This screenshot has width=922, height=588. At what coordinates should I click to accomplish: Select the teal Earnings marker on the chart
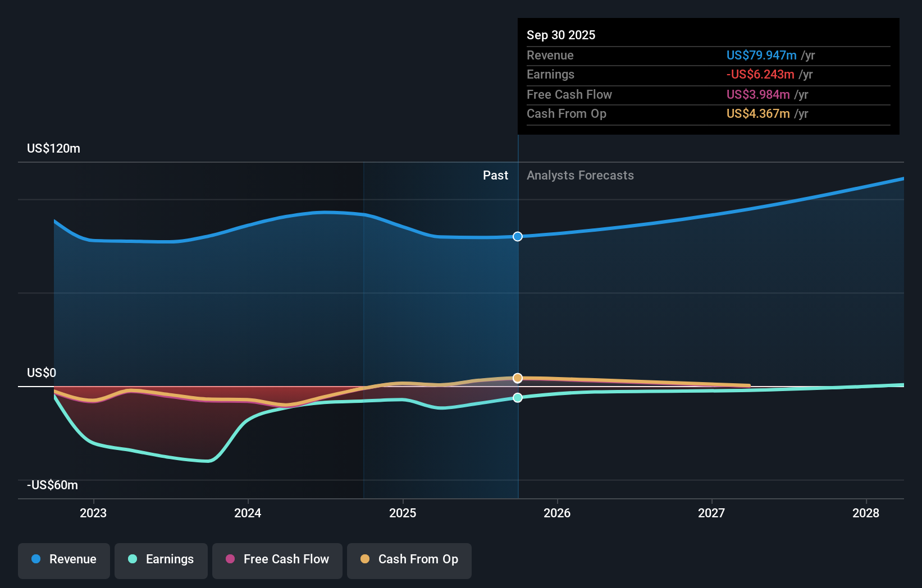point(517,398)
